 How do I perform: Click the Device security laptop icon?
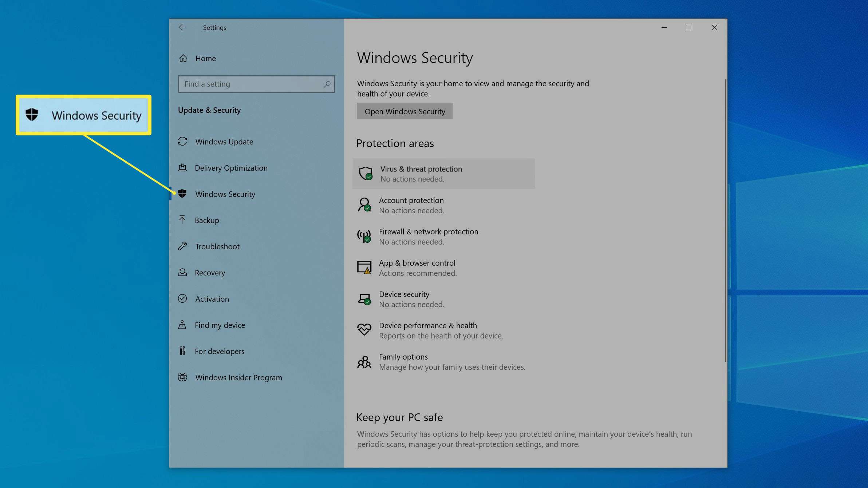pyautogui.click(x=364, y=299)
